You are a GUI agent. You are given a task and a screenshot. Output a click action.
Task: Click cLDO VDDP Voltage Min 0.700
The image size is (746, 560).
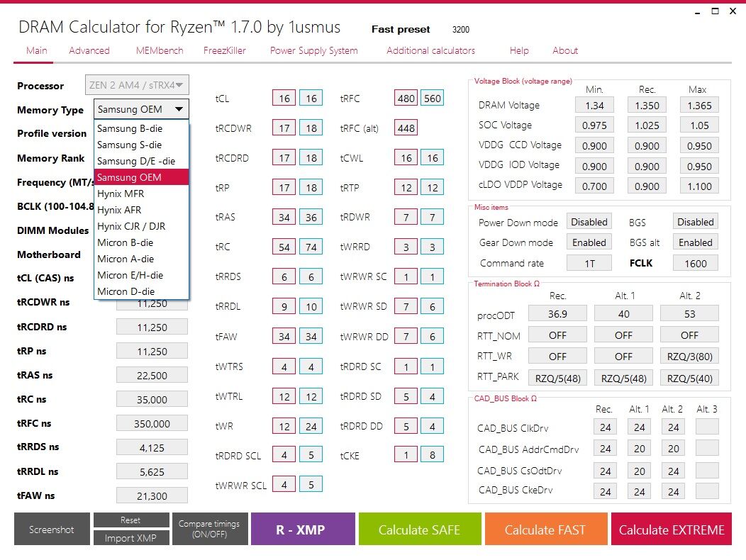click(594, 186)
